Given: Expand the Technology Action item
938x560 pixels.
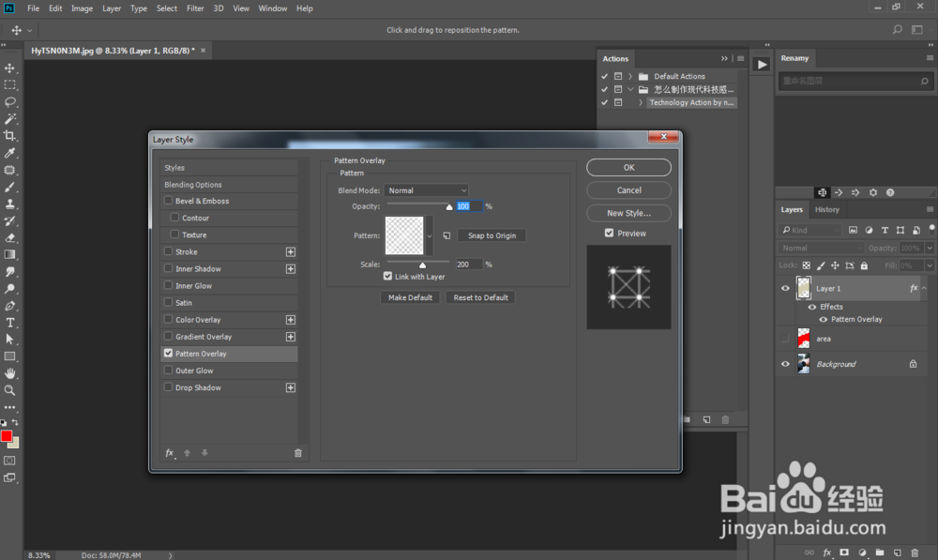Looking at the screenshot, I should click(x=641, y=102).
